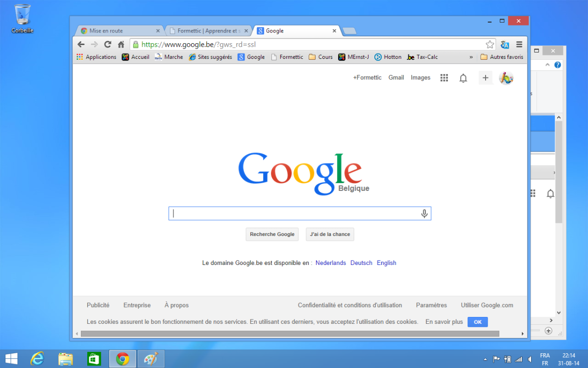Open the Windows Start button
The height and width of the screenshot is (368, 588).
point(11,359)
